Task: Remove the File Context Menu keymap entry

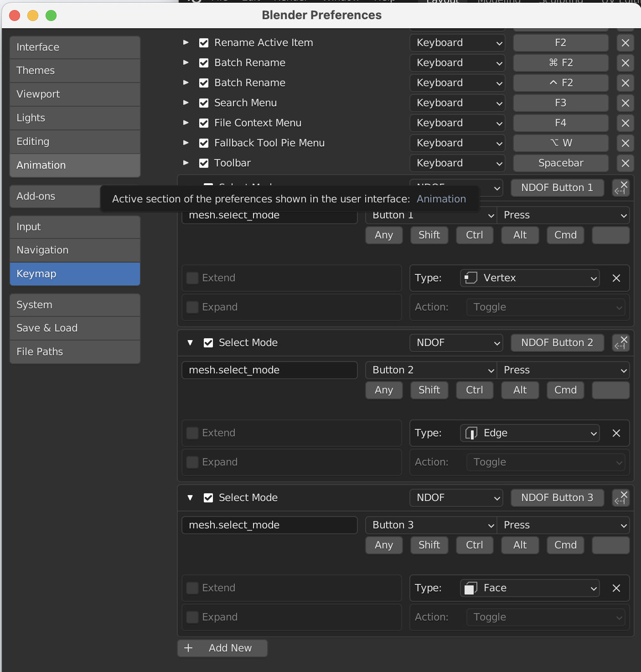Action: coord(625,123)
